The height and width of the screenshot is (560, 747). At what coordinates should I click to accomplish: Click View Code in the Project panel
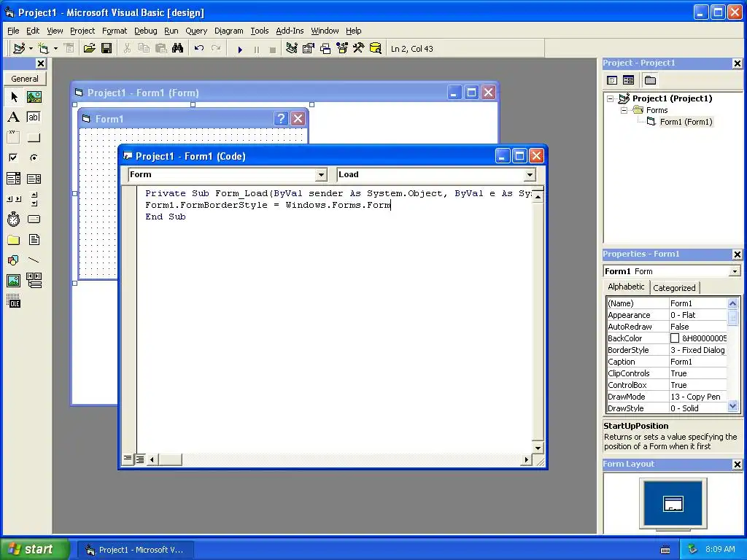tap(612, 80)
